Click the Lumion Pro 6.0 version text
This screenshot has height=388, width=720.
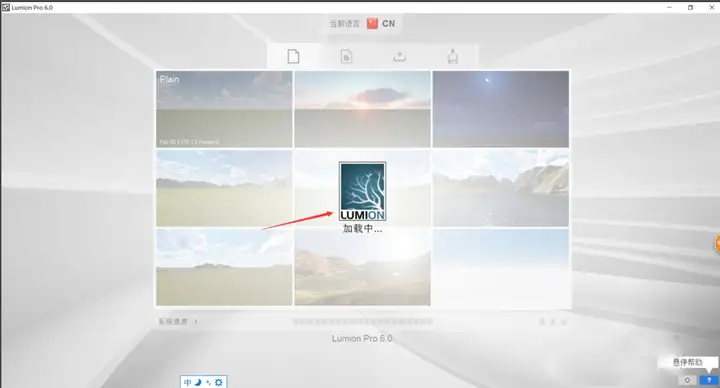pyautogui.click(x=362, y=338)
